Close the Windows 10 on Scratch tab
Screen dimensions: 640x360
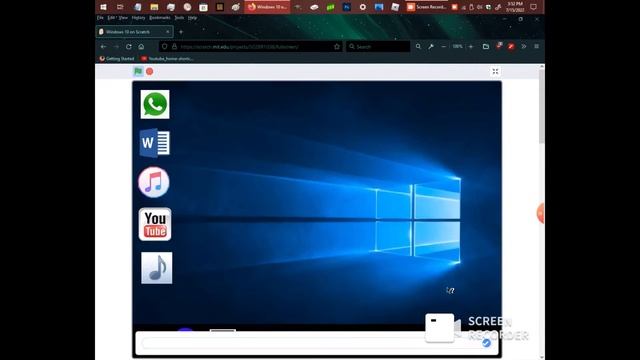(167, 32)
